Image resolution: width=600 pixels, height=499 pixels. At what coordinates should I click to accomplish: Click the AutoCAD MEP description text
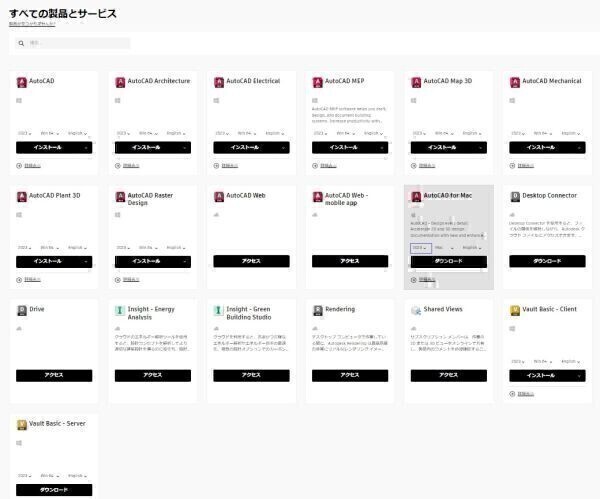click(349, 115)
